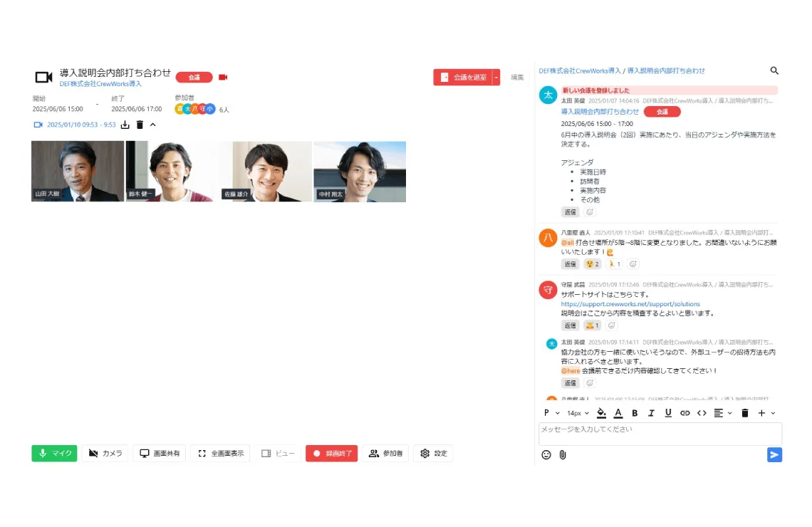Collapse the recording row with the chevron
Viewport: 812px width, 527px height.
click(x=152, y=125)
